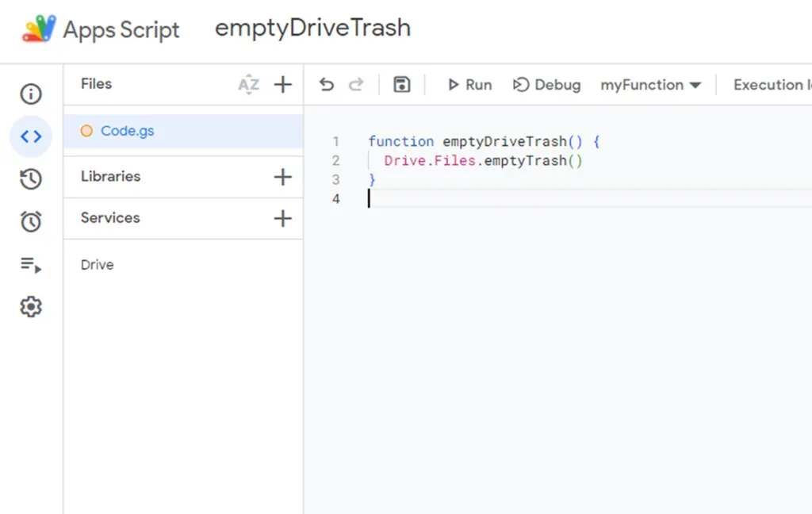Open the Overview info icon in sidebar
Screen dimensions: 812x514
[31, 94]
